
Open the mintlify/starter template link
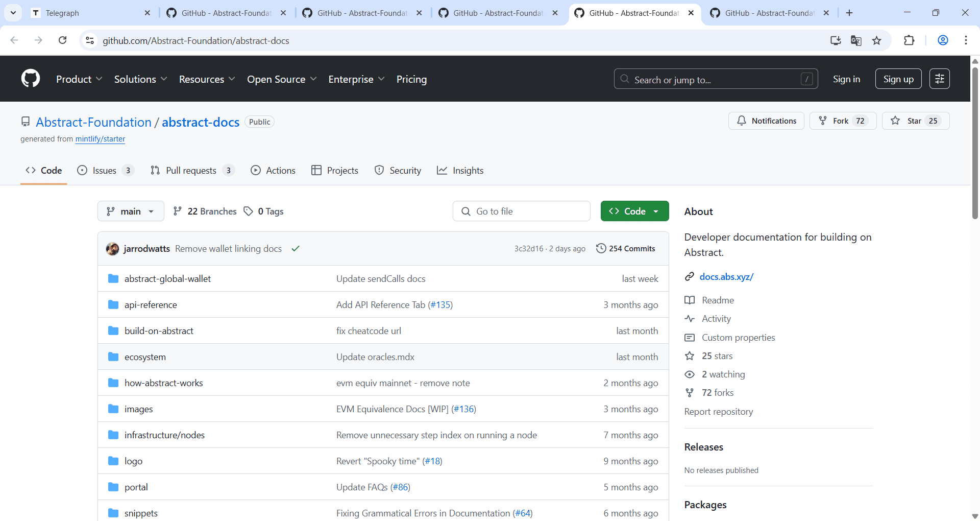tap(100, 139)
